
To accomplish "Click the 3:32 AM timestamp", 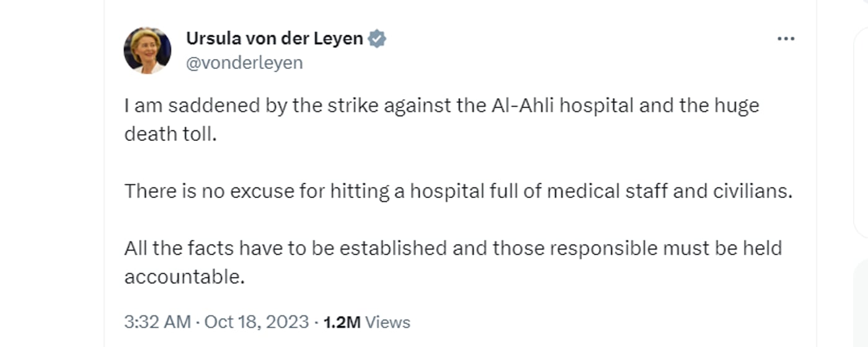I will (157, 322).
